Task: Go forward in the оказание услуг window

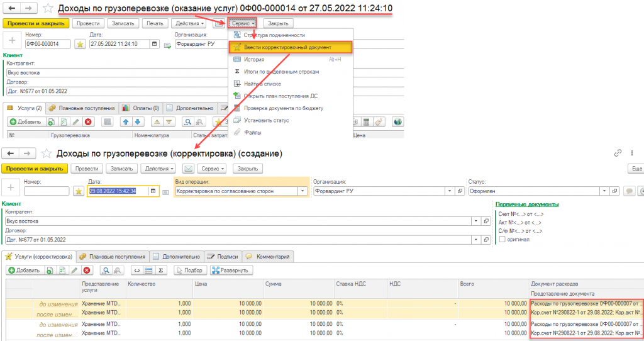Action: click(28, 8)
